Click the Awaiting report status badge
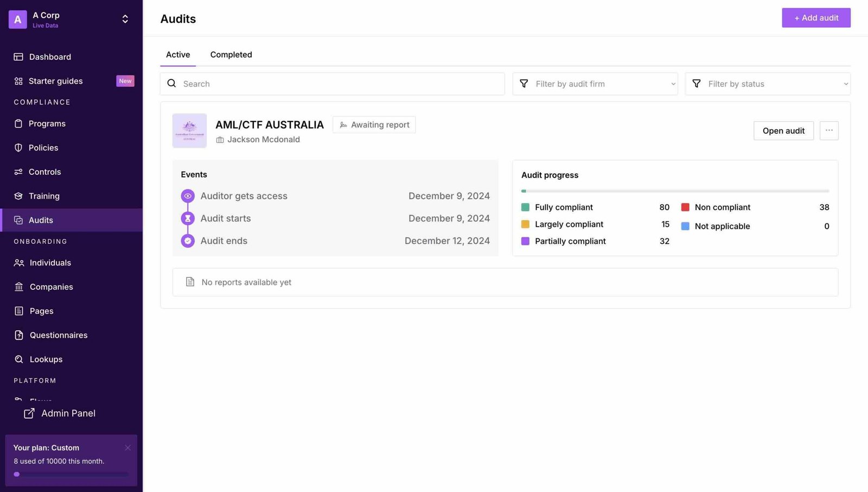This screenshot has width=868, height=492. (x=374, y=125)
